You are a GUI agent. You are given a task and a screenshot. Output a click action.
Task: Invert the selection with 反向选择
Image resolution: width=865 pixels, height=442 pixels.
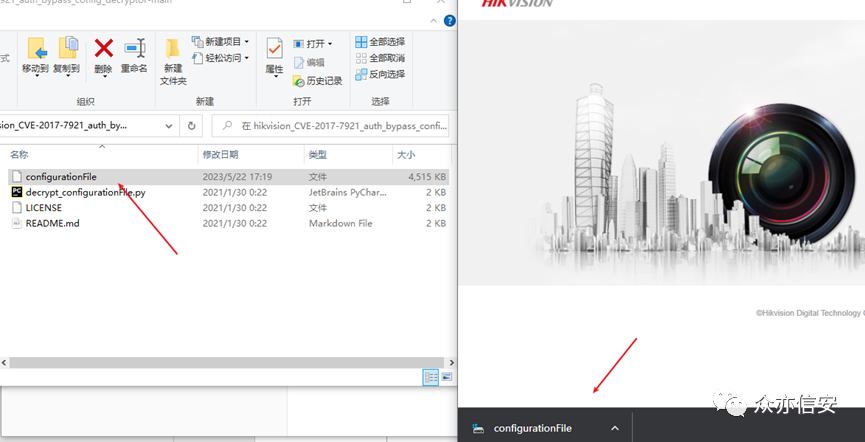pos(380,74)
